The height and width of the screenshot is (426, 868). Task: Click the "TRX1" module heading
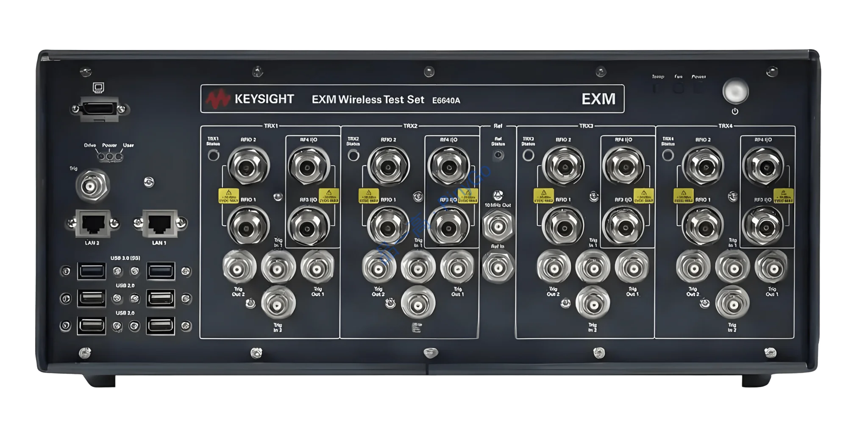tap(271, 126)
